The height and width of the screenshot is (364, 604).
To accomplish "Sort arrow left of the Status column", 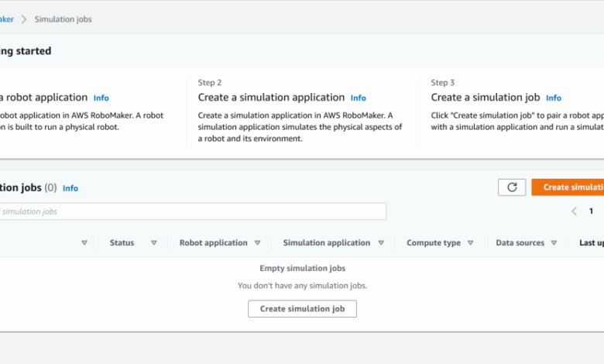I will pyautogui.click(x=84, y=242).
